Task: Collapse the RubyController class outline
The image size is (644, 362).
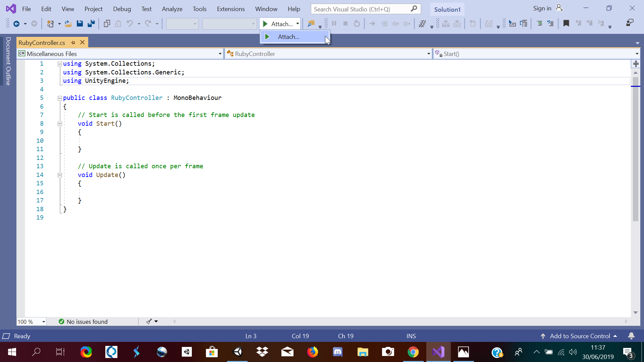Action: (60, 98)
